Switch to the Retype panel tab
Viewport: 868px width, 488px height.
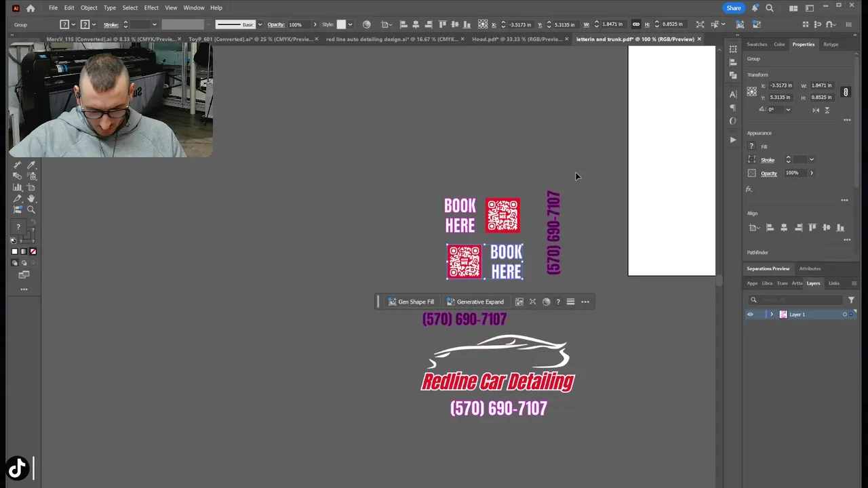(x=831, y=44)
